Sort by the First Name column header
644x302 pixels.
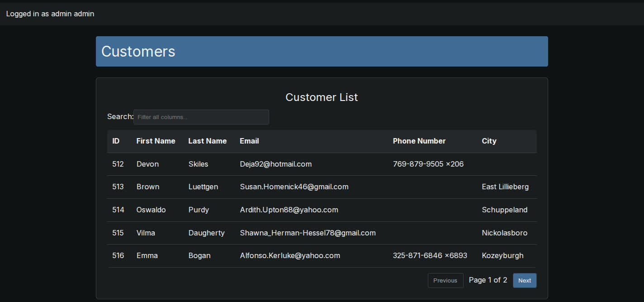point(156,141)
